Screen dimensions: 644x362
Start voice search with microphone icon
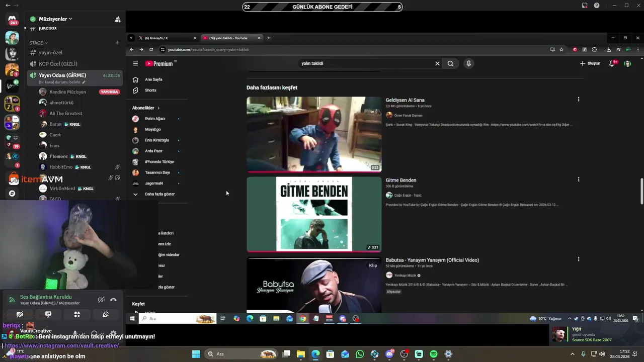(468, 64)
